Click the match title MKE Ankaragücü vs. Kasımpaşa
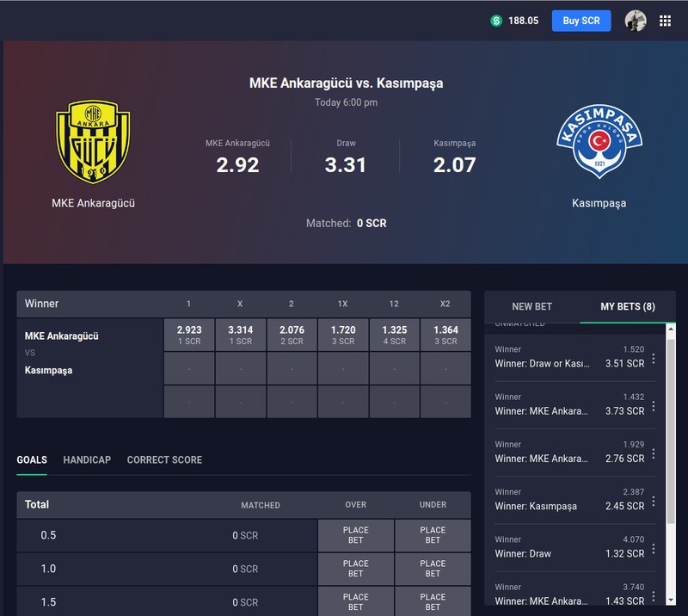Viewport: 688px width, 616px height. coord(347,83)
